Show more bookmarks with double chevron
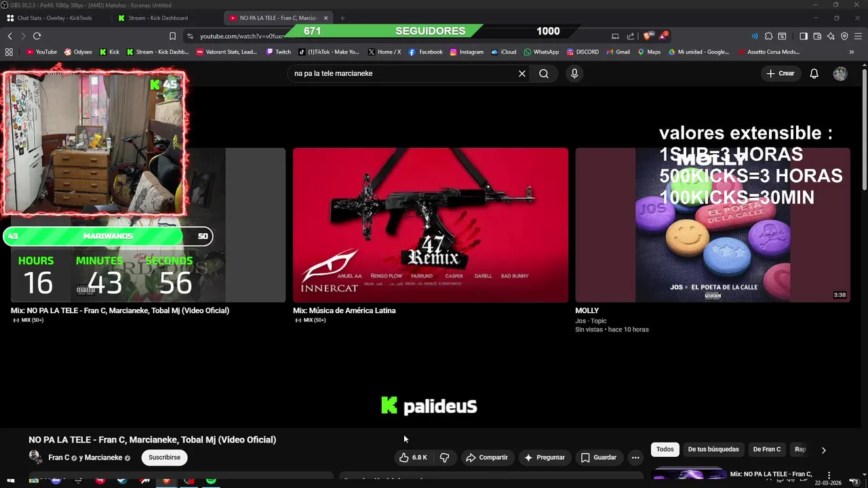The width and height of the screenshot is (868, 488). pyautogui.click(x=852, y=52)
